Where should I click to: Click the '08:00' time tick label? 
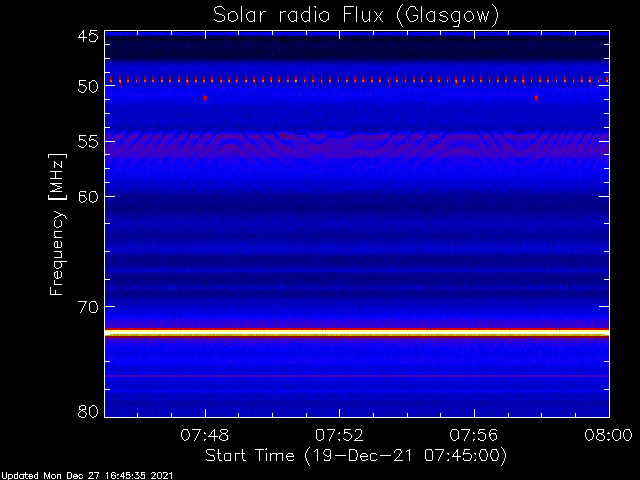pos(609,435)
